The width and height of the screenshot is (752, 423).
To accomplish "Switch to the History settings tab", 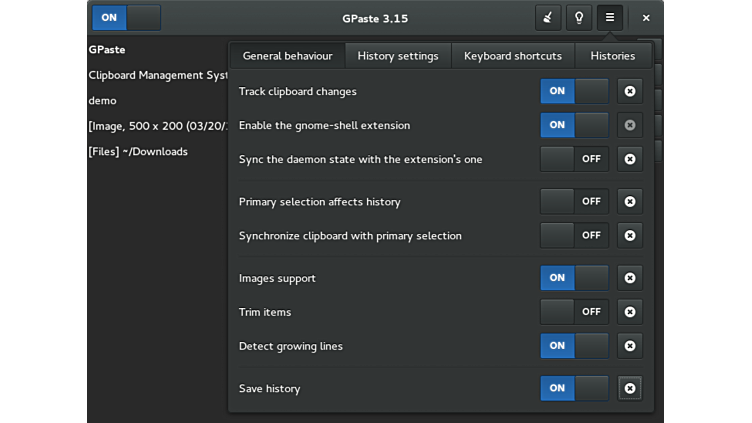I will coord(398,56).
